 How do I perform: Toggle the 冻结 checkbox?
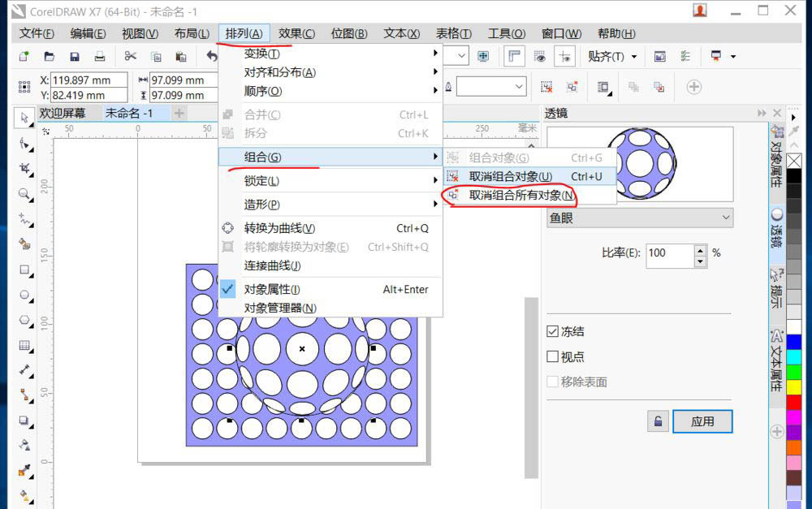[x=553, y=331]
